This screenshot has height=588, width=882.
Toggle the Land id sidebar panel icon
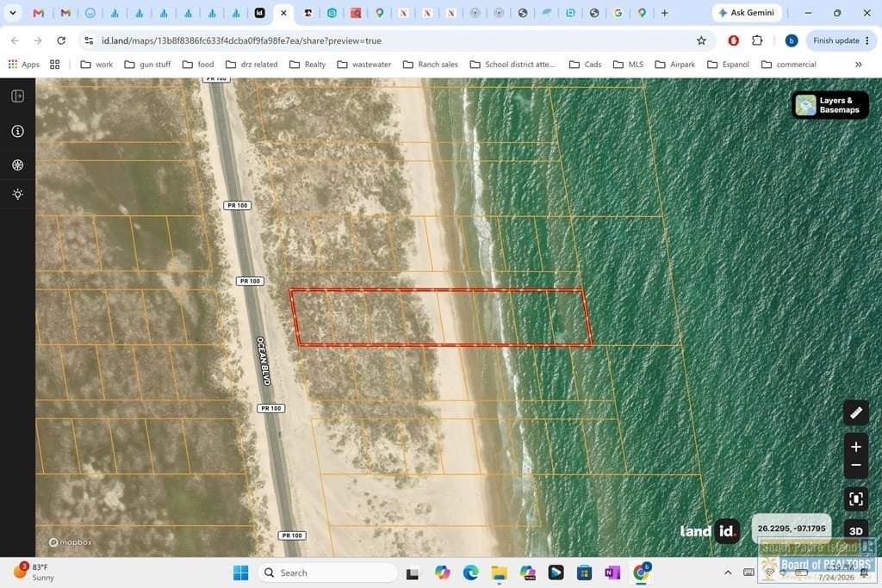pyautogui.click(x=17, y=96)
